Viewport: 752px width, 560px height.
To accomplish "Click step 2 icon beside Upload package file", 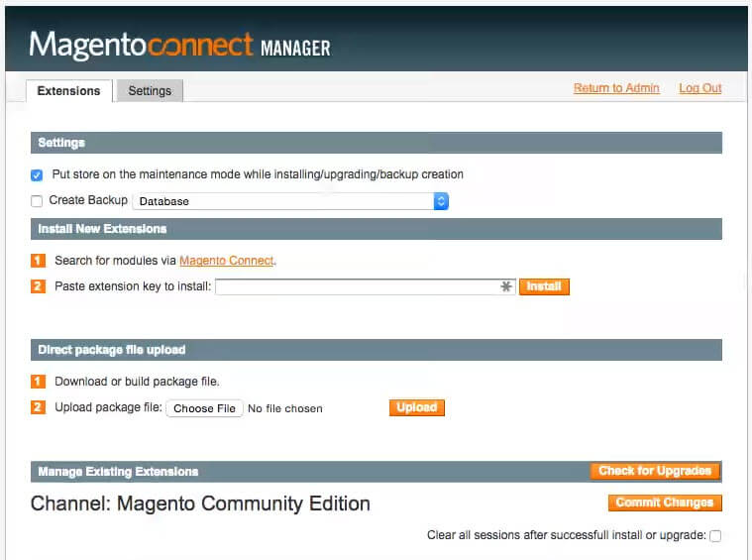I will click(x=38, y=407).
